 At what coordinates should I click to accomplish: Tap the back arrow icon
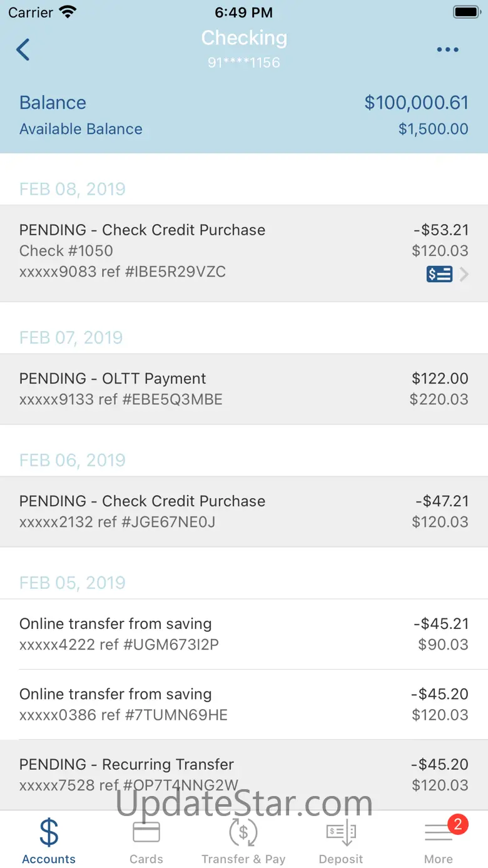point(23,49)
